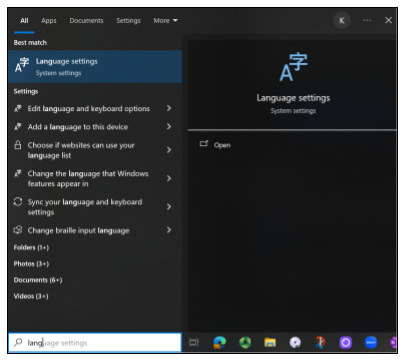Select Add a language to this device

[78, 127]
